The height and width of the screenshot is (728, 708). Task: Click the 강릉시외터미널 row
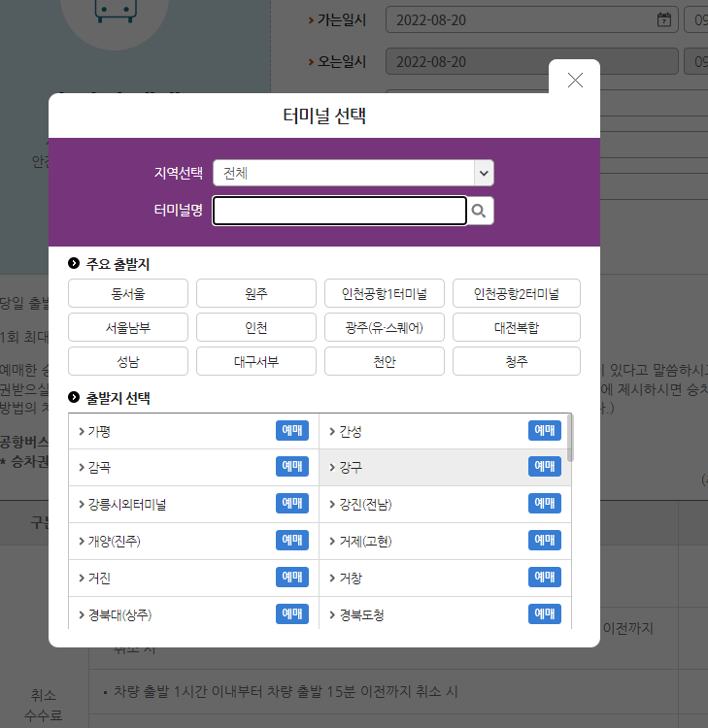(x=193, y=504)
